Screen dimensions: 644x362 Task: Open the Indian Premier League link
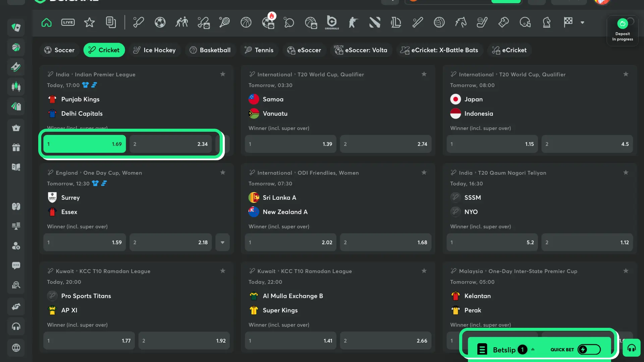pos(105,74)
